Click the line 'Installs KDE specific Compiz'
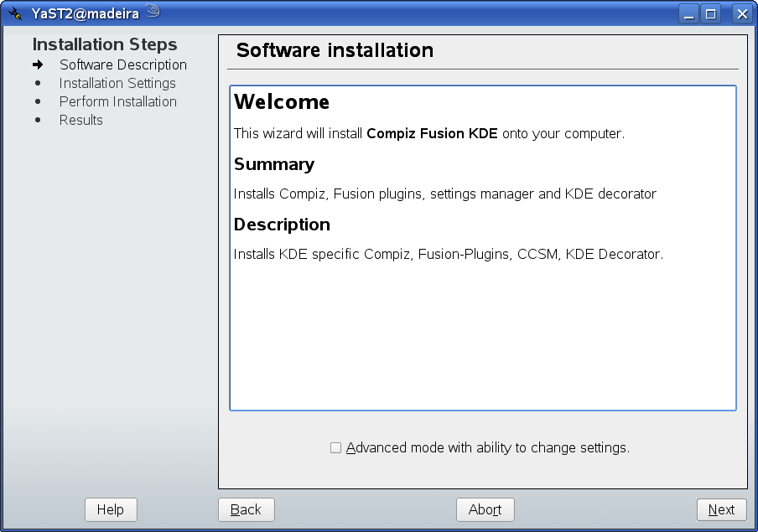 [448, 254]
